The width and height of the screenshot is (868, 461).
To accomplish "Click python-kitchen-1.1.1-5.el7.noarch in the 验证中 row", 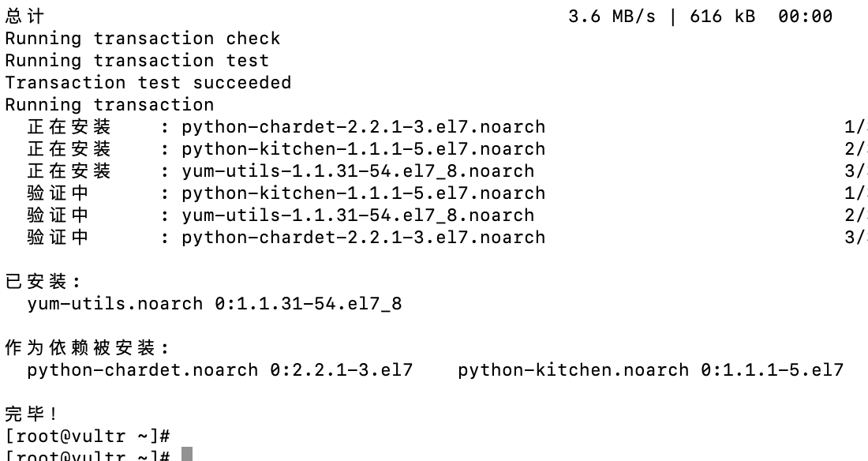I will click(363, 193).
